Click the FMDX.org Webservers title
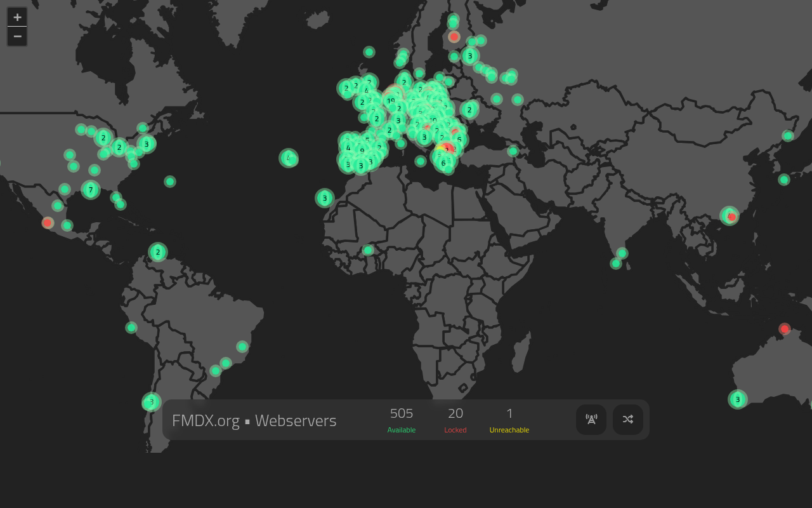812x508 pixels. click(254, 420)
